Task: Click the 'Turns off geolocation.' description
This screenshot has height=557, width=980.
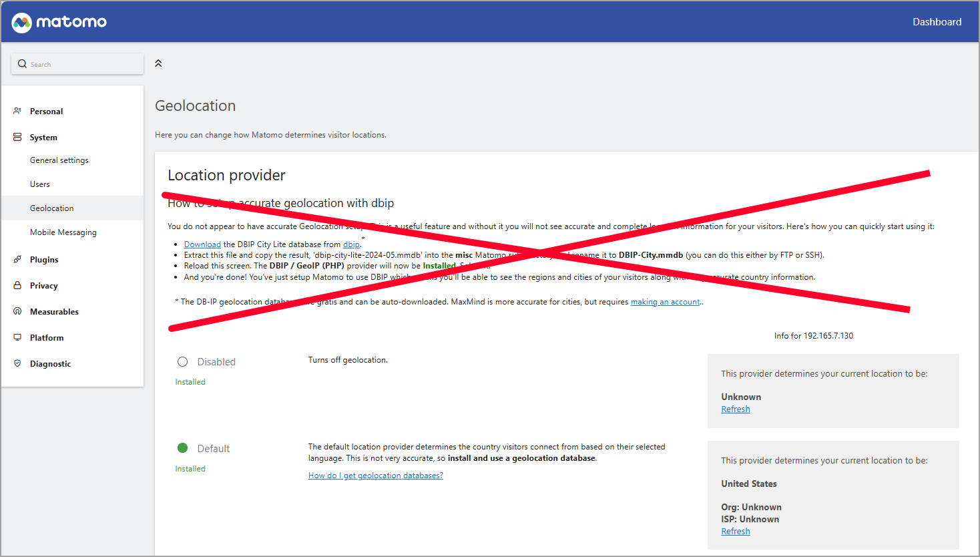Action: click(x=348, y=360)
